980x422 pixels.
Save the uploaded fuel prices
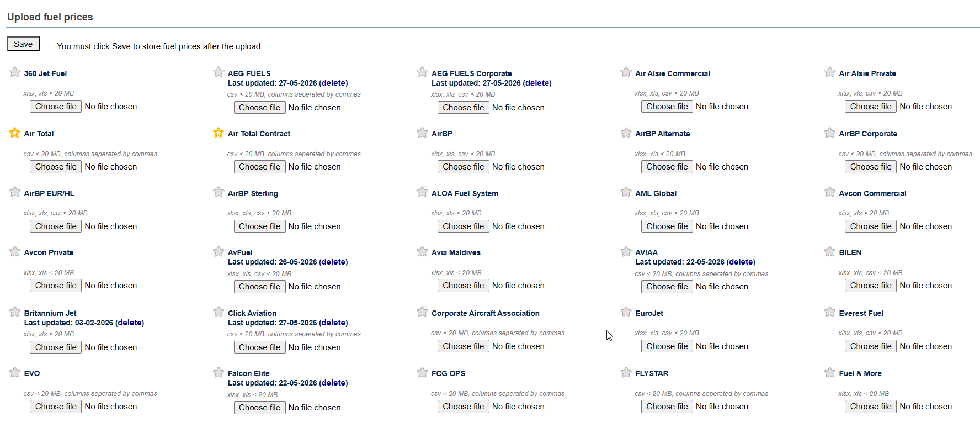(x=23, y=44)
